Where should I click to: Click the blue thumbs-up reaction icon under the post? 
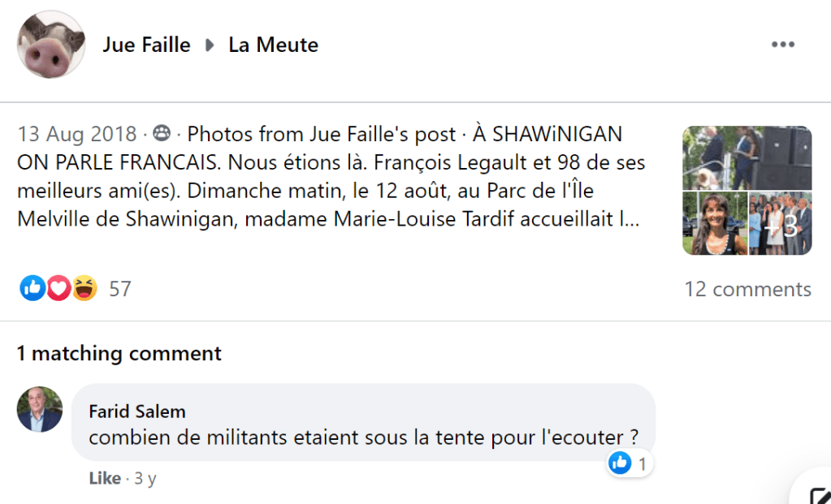tap(32, 287)
